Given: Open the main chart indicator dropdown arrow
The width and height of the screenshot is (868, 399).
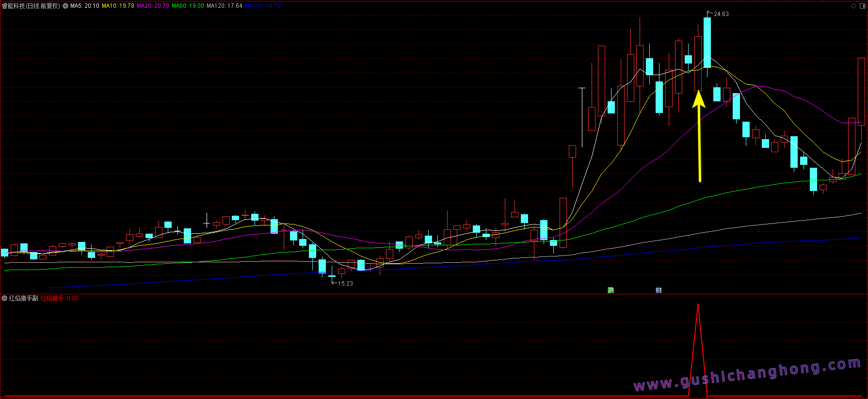Looking at the screenshot, I should tap(65, 6).
